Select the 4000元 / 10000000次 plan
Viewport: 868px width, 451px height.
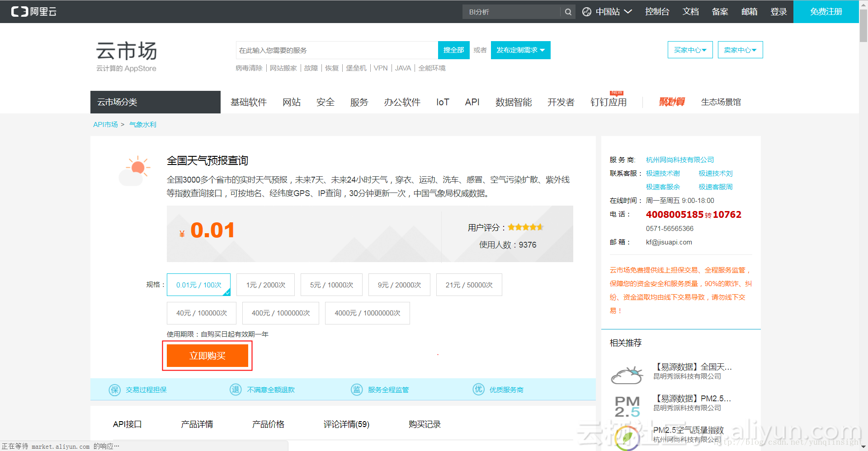coord(368,313)
